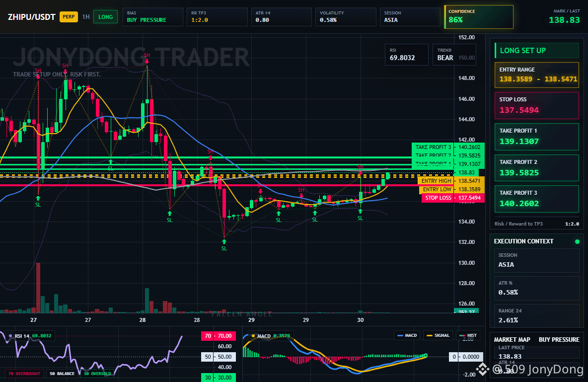Select the 1H timeframe label
The height and width of the screenshot is (382, 588).
click(x=86, y=17)
